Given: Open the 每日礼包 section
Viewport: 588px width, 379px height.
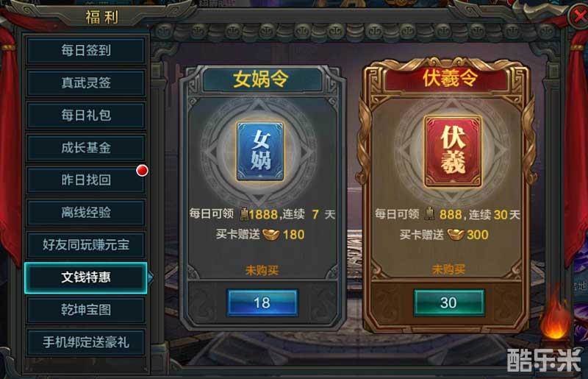Looking at the screenshot, I should (86, 115).
